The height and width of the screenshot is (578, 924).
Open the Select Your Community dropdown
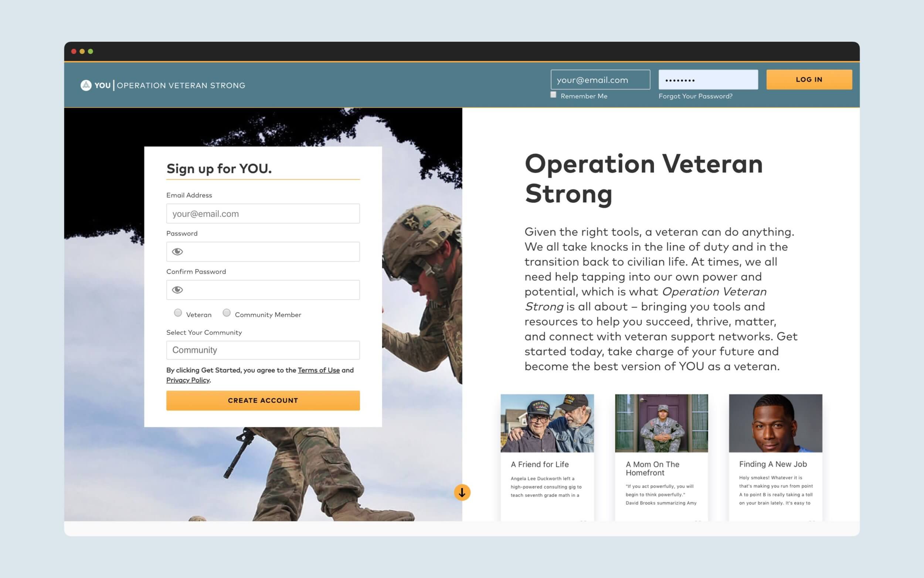tap(263, 350)
